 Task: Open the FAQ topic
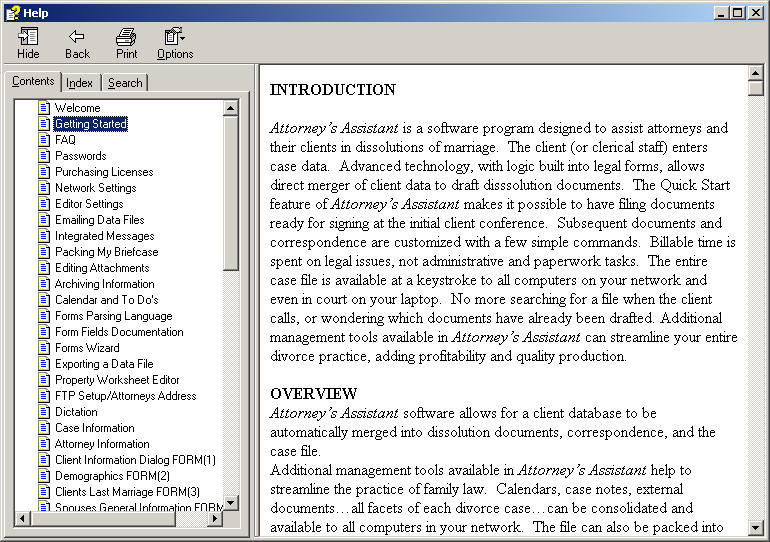[x=65, y=140]
